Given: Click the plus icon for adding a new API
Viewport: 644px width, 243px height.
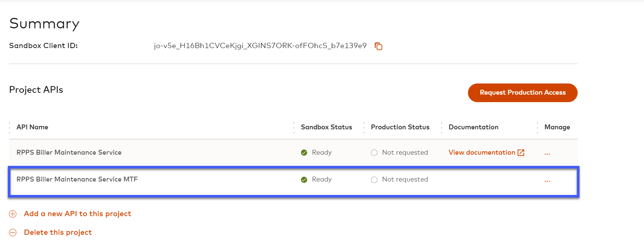Looking at the screenshot, I should pos(13,214).
